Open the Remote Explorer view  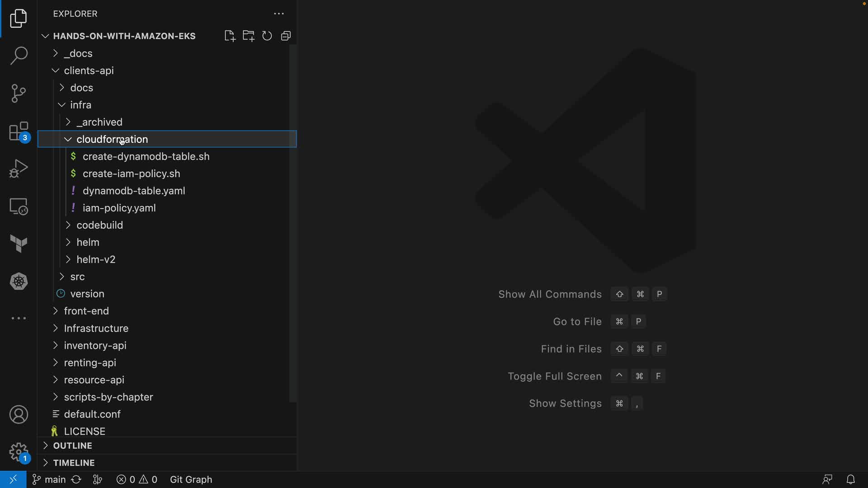[x=19, y=206]
